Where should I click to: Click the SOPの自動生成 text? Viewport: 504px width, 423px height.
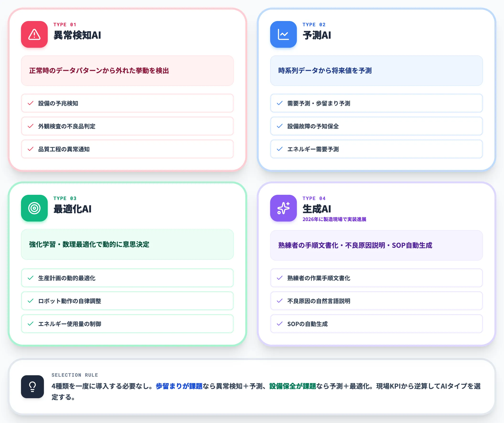[307, 324]
